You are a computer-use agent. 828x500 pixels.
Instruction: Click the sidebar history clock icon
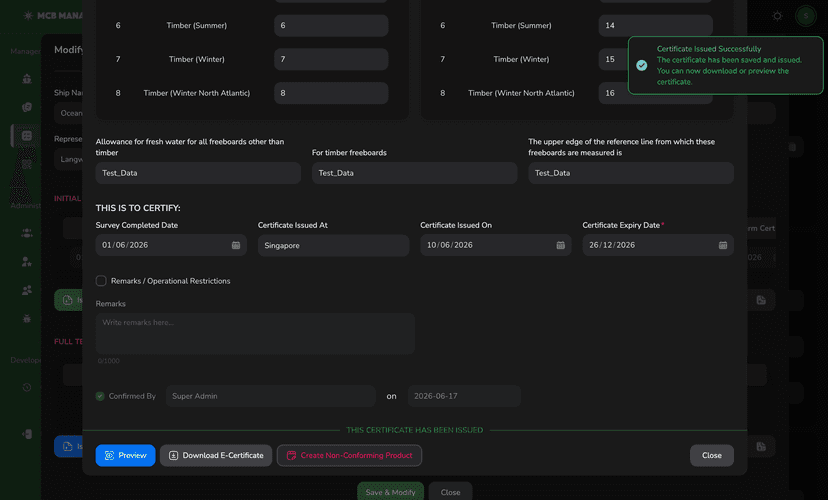pyautogui.click(x=27, y=388)
